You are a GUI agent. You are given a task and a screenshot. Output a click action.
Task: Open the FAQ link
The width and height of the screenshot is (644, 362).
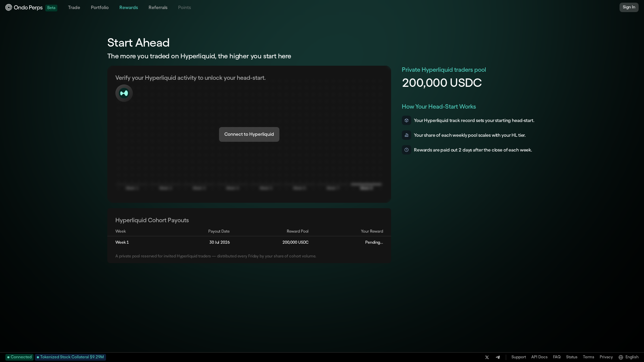557,357
